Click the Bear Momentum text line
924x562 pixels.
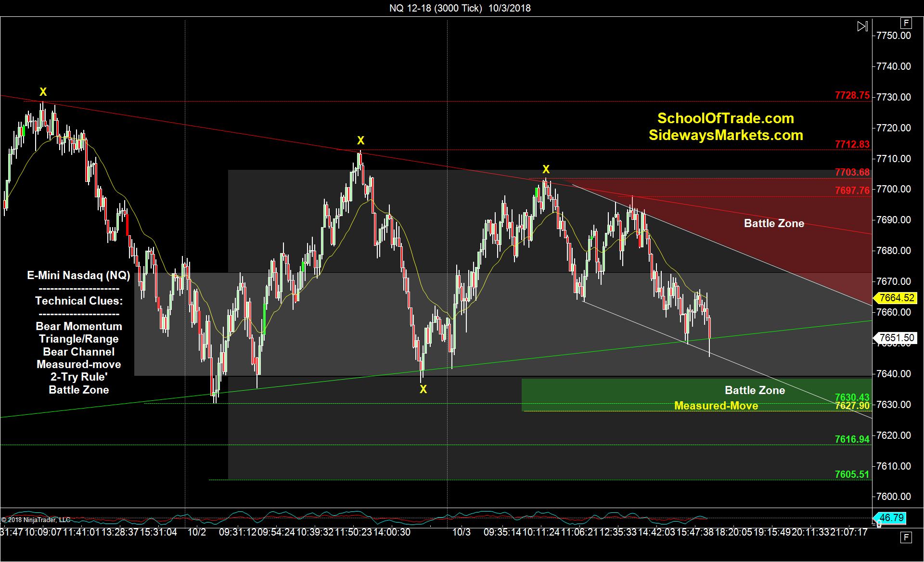click(79, 326)
